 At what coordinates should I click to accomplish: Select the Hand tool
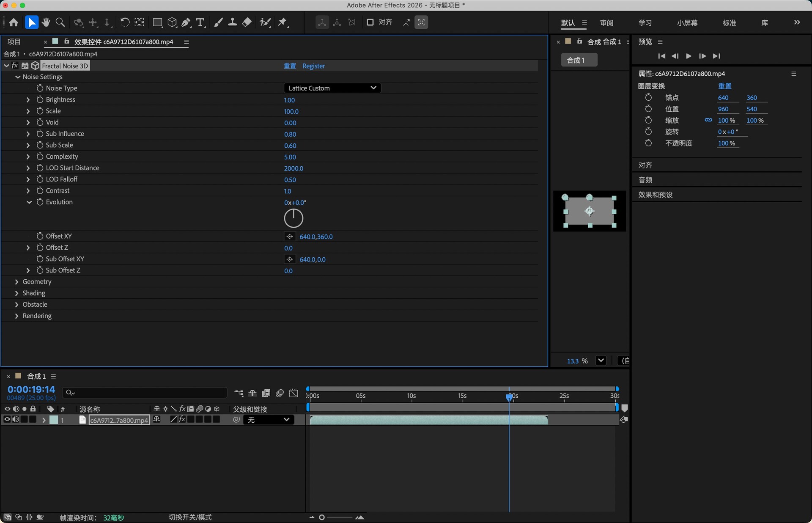point(46,22)
